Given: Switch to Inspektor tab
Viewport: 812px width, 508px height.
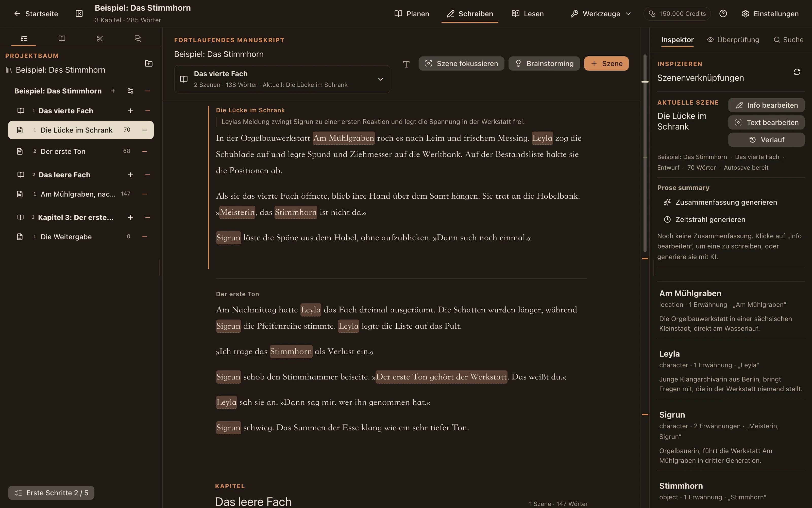Looking at the screenshot, I should [x=677, y=40].
